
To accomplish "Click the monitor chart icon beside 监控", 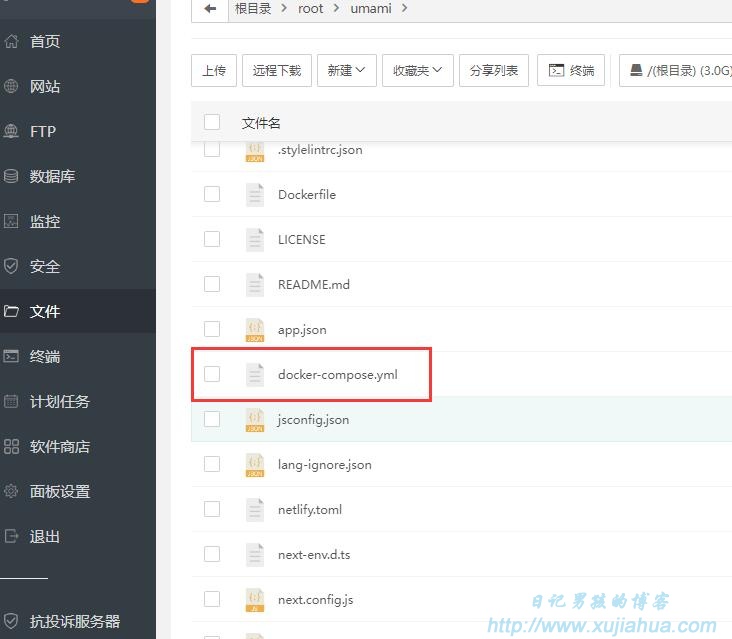I will tap(11, 221).
